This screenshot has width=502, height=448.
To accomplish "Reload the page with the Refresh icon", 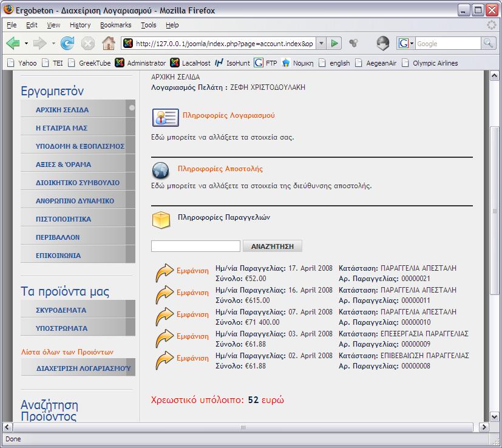I will coord(67,43).
